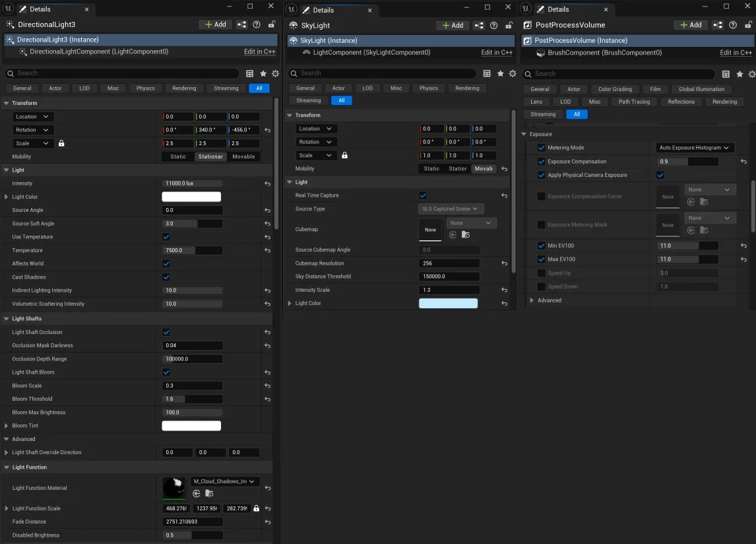Toggle the lock icon in PostProcessVolume header
Screen dimensions: 756x544
tap(748, 24)
